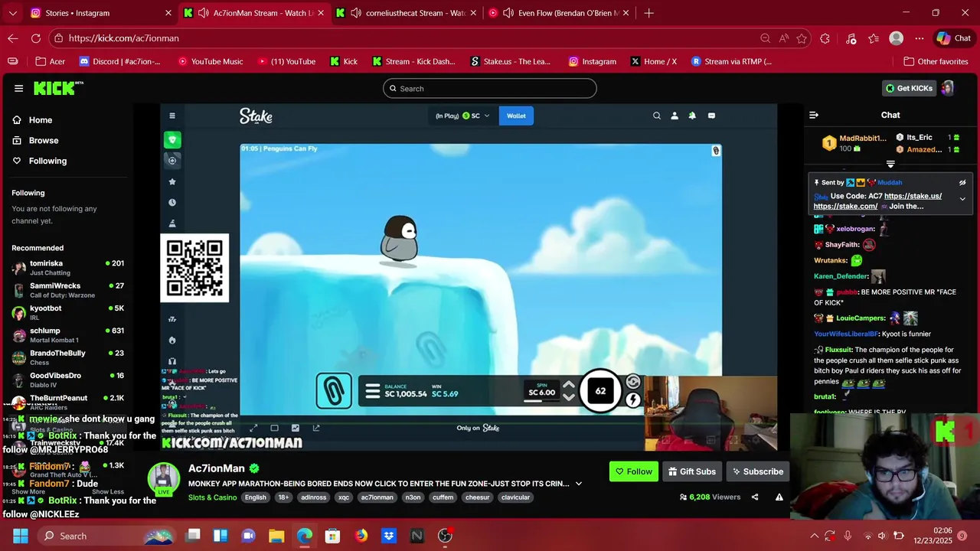Switch to Even Flow YouTube tab

click(x=559, y=13)
